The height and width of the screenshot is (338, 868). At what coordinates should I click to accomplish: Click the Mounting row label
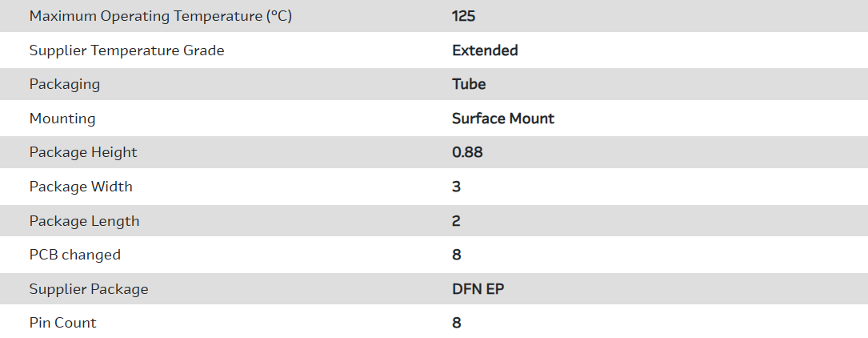[x=62, y=119]
